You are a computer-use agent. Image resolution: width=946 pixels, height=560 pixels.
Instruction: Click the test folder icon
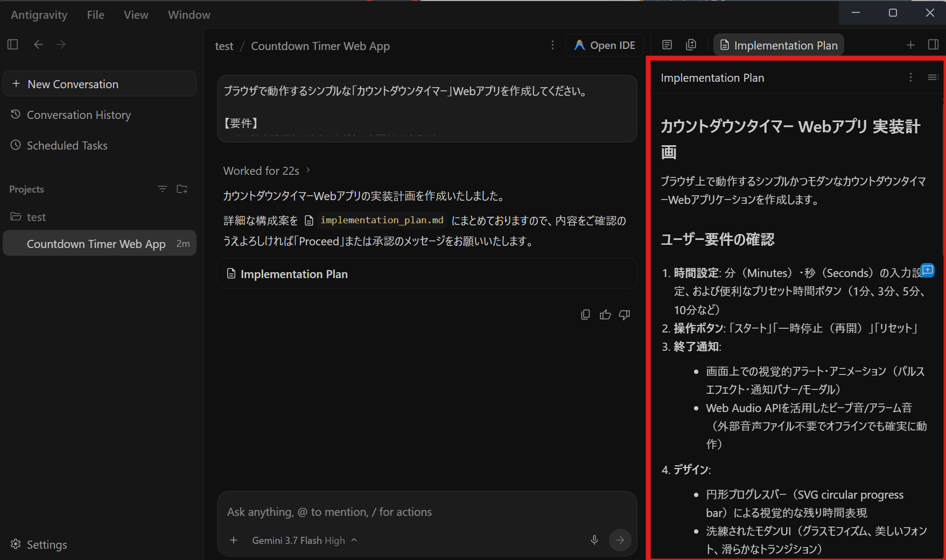pos(16,216)
